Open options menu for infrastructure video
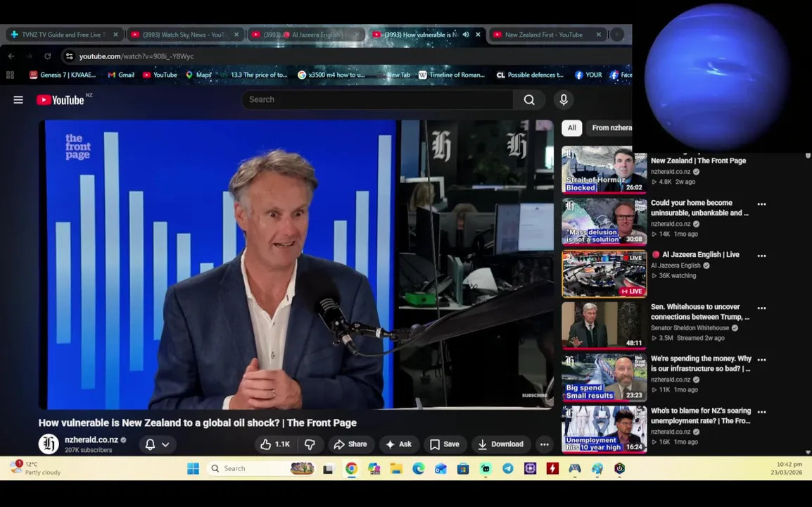Viewport: 812px width, 507px height. (762, 359)
